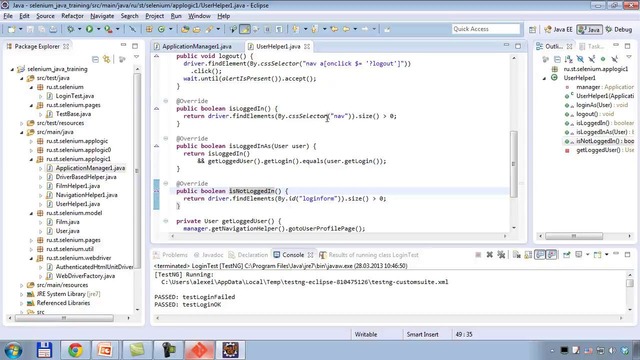Click the Run Last Tool coverage icon

[x=108, y=29]
